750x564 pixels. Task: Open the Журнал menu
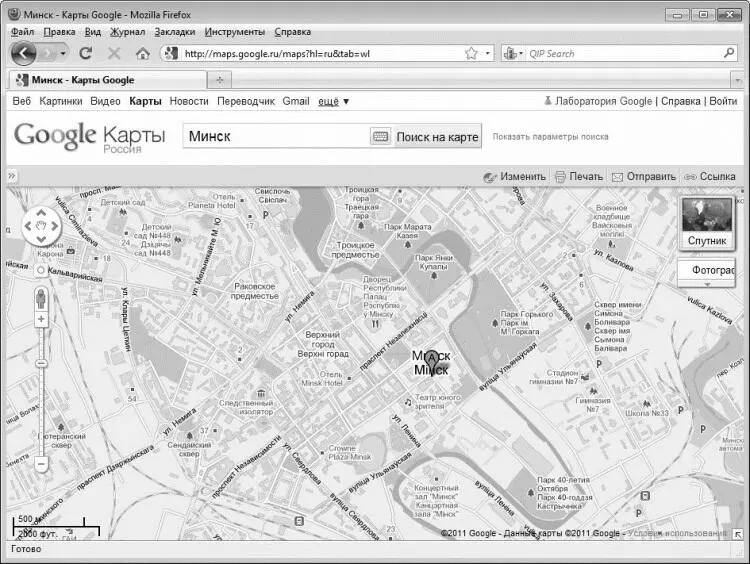[127, 32]
